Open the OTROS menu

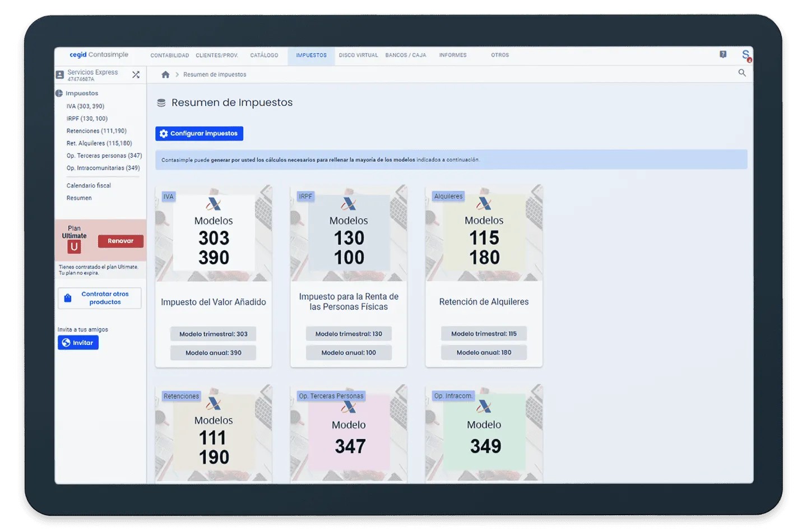click(500, 55)
